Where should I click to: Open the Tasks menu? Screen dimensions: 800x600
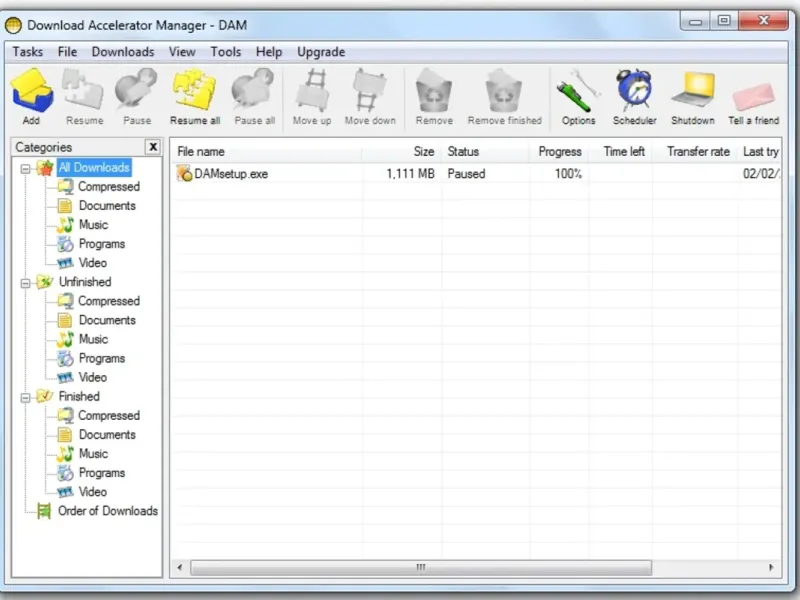pyautogui.click(x=28, y=52)
